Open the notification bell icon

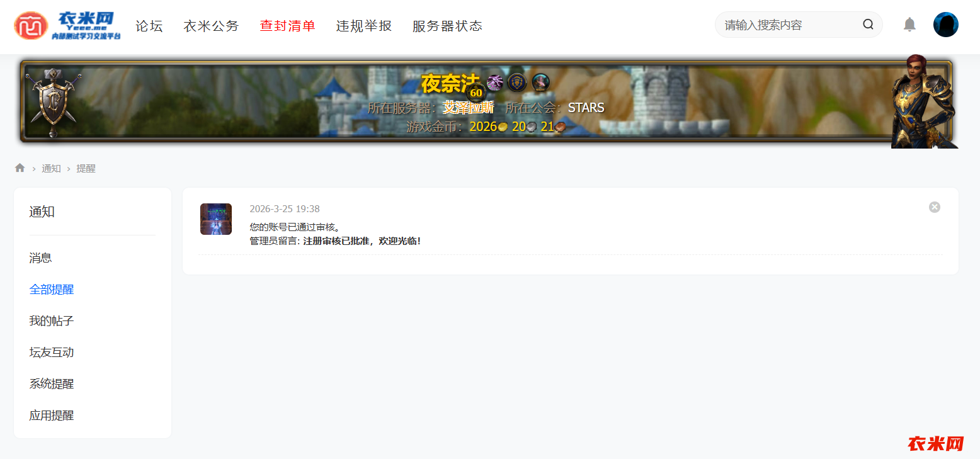tap(909, 25)
